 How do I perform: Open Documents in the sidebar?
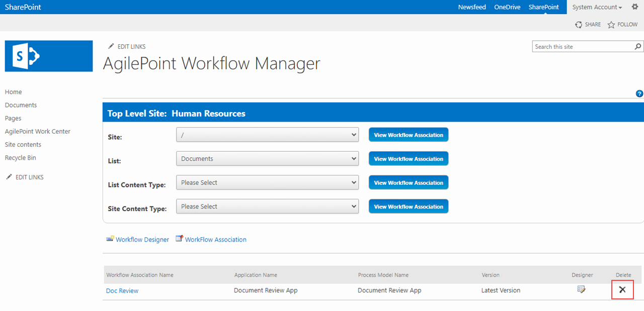click(21, 105)
